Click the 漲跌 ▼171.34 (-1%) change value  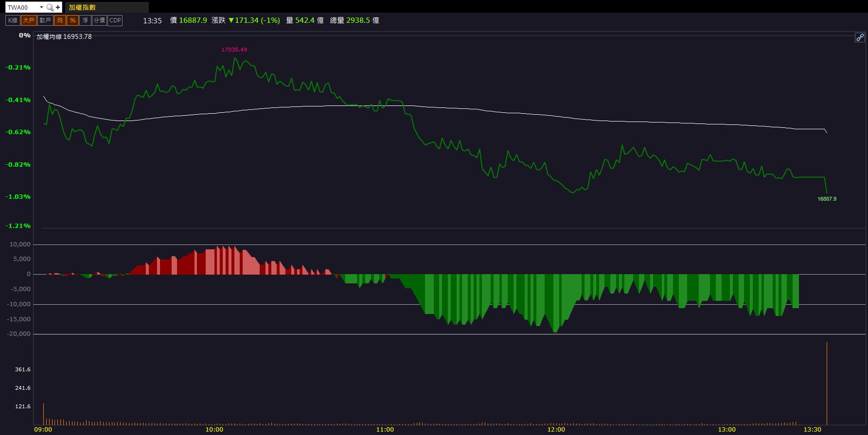point(246,20)
